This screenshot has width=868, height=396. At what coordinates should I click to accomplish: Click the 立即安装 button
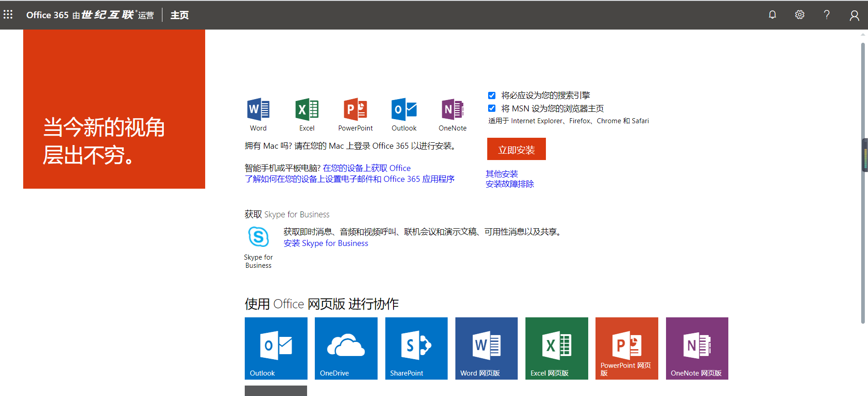[516, 149]
